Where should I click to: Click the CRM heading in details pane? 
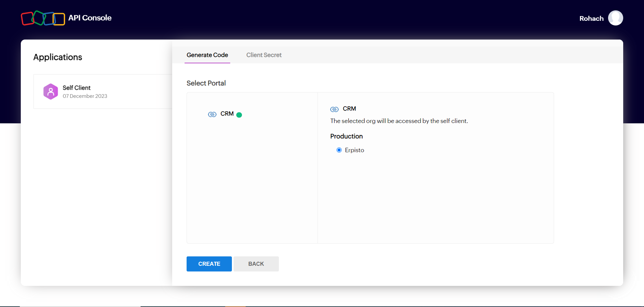coord(349,109)
